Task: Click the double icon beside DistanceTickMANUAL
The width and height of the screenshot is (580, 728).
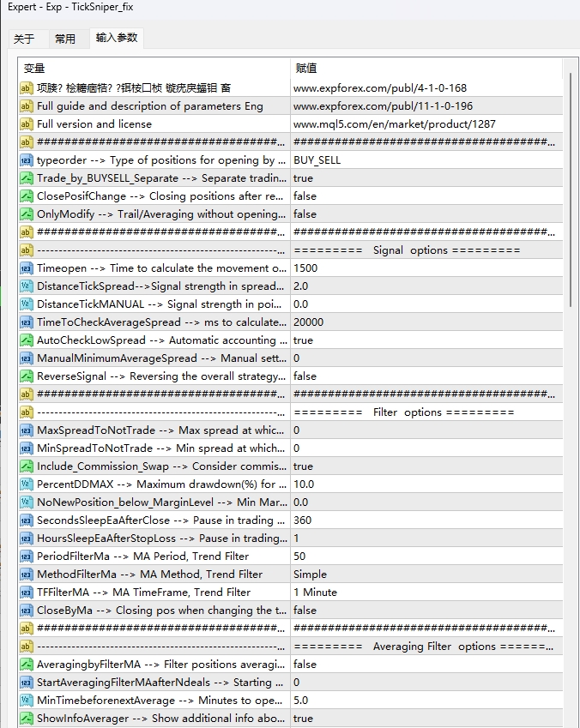Action: 27,304
